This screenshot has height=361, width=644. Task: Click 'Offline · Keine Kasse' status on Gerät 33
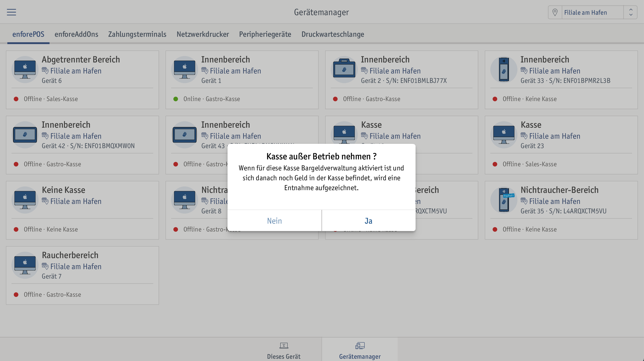tap(530, 99)
